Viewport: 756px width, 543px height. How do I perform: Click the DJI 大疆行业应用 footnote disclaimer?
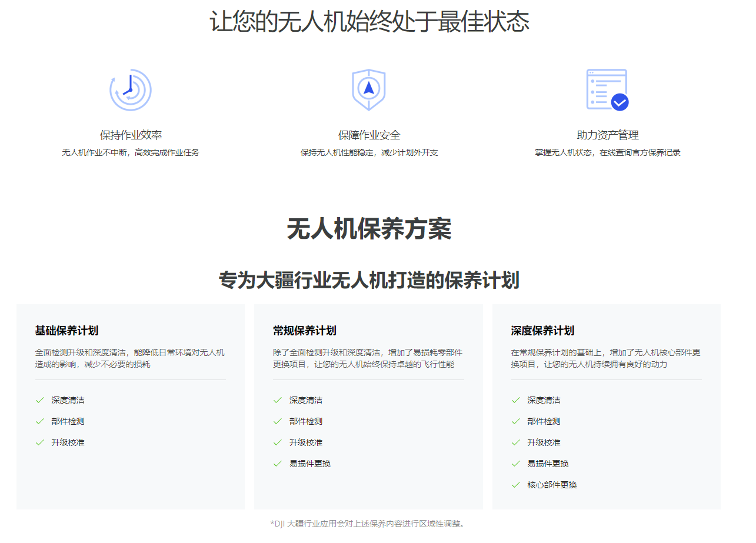(369, 524)
